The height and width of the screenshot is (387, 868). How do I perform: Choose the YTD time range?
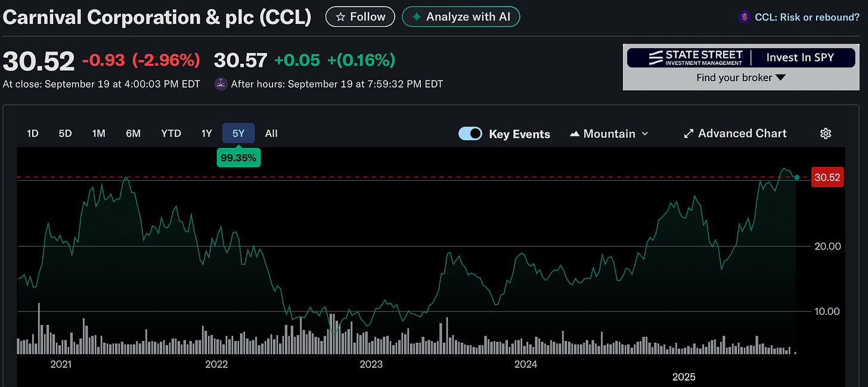171,134
